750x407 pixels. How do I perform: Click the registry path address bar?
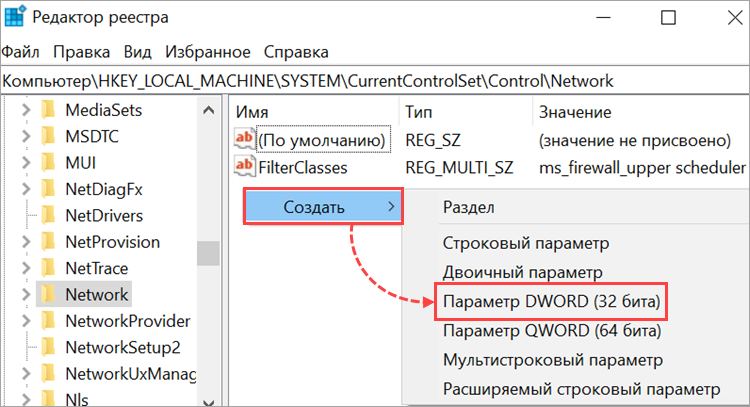pyautogui.click(x=375, y=81)
